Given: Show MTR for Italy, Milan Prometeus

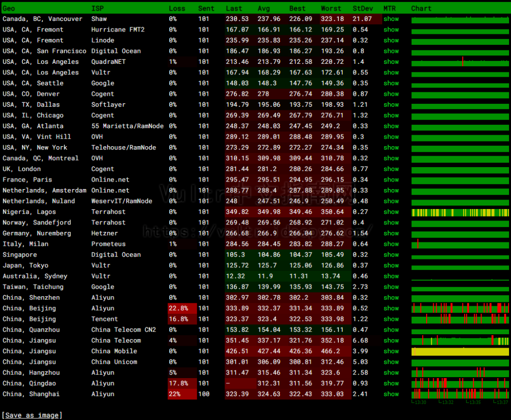Looking at the screenshot, I should click(391, 244).
